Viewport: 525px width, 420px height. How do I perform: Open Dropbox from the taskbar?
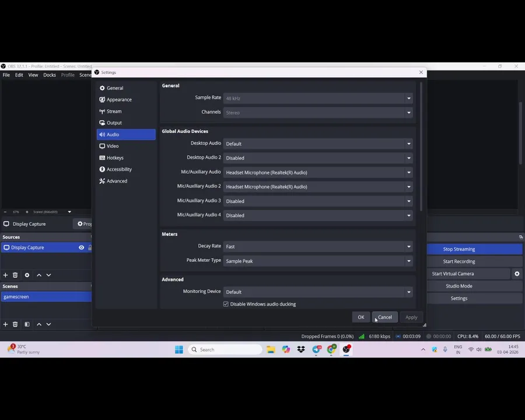click(301, 349)
